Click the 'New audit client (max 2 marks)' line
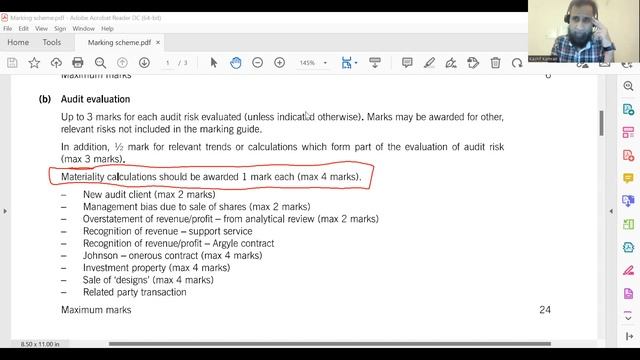The height and width of the screenshot is (360, 640). [149, 195]
